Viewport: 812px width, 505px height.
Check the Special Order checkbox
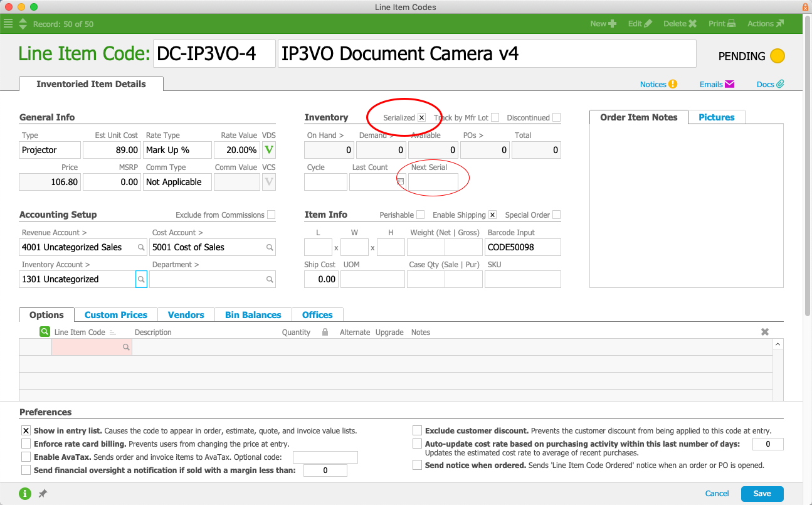point(557,215)
